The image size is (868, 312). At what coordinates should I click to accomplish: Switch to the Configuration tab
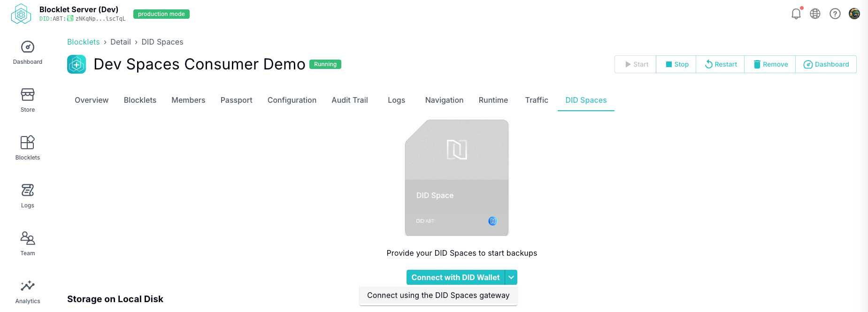pyautogui.click(x=292, y=100)
